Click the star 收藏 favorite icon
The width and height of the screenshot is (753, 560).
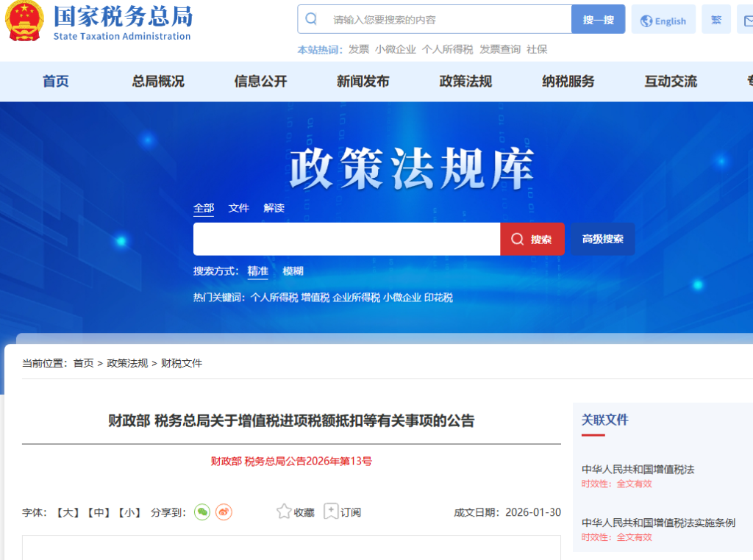point(285,511)
